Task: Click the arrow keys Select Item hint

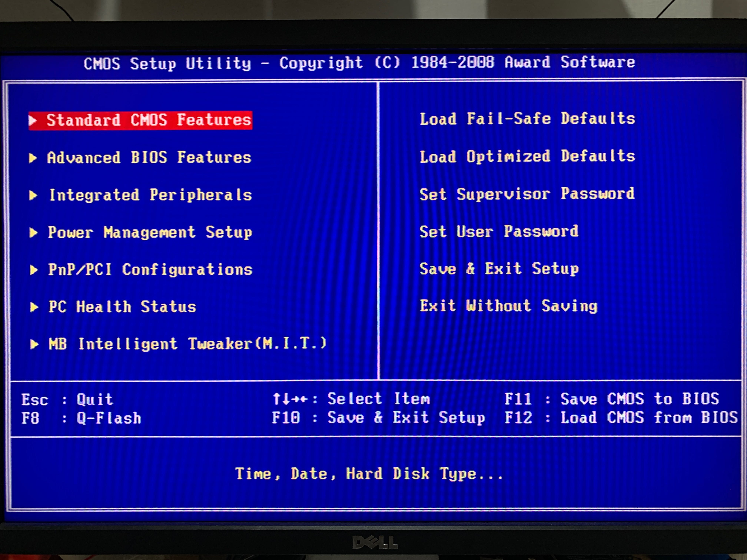Action: (x=351, y=399)
